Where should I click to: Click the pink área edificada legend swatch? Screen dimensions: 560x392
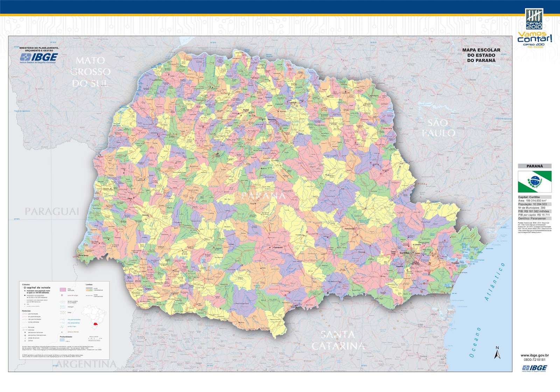coord(63,290)
